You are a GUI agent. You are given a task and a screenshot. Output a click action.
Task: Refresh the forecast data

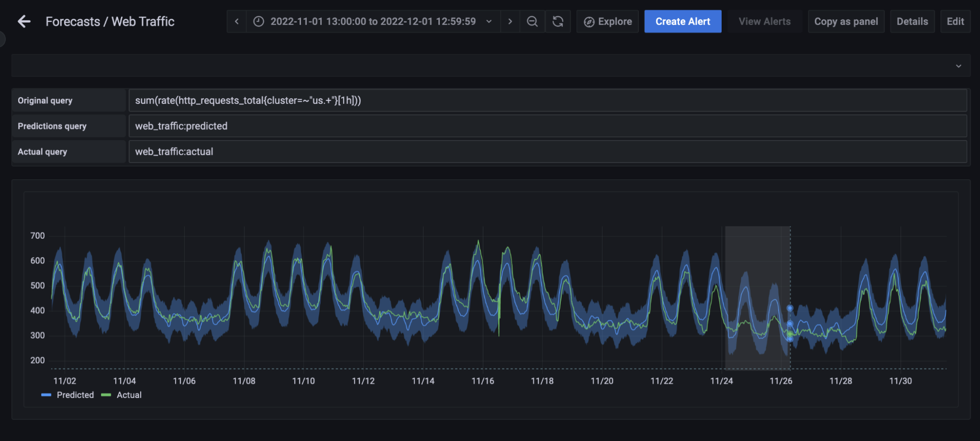558,22
